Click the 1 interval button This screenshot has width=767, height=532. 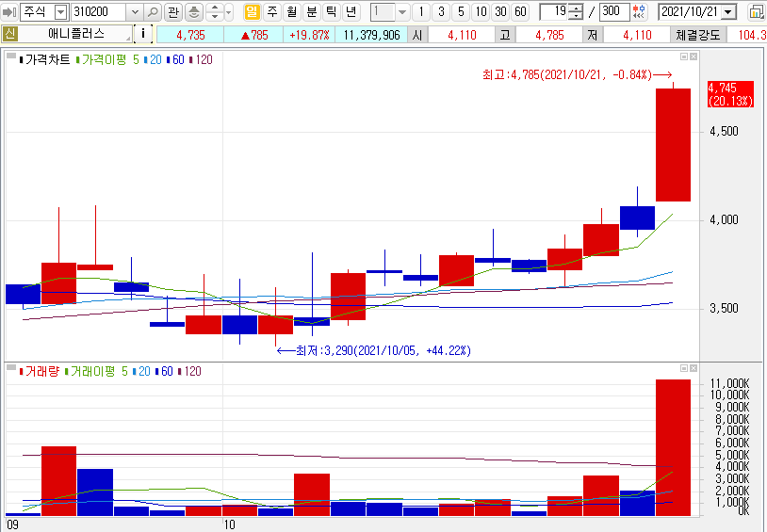click(x=421, y=11)
